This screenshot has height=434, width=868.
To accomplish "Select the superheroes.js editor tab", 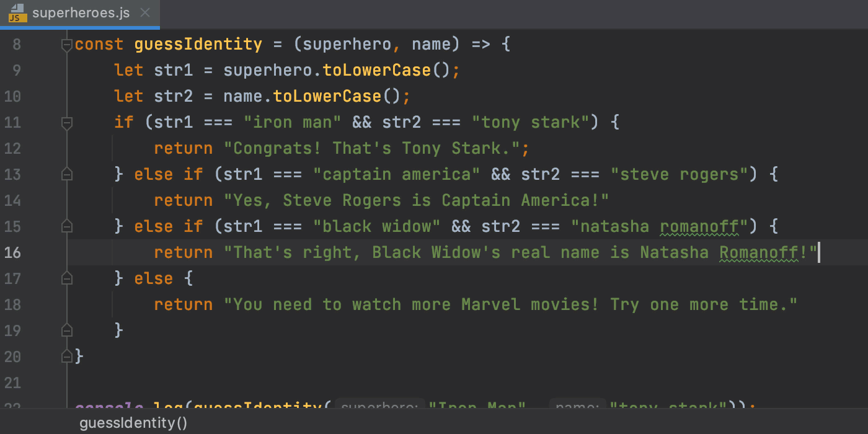I will pos(79,13).
